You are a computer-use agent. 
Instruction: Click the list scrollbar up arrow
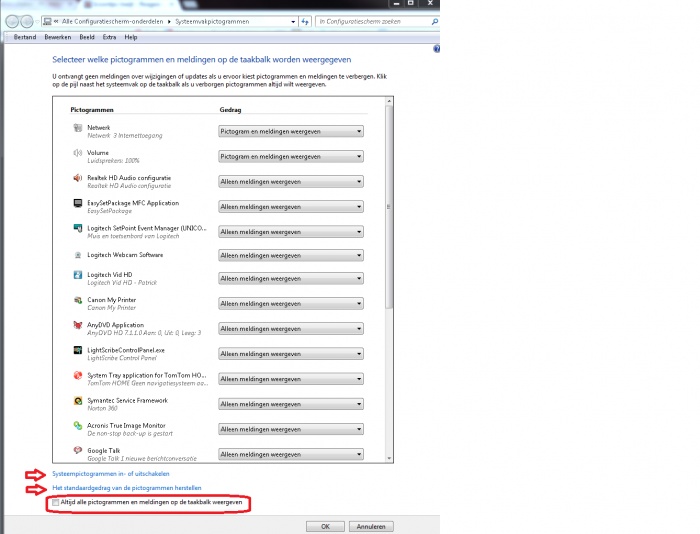(x=389, y=101)
